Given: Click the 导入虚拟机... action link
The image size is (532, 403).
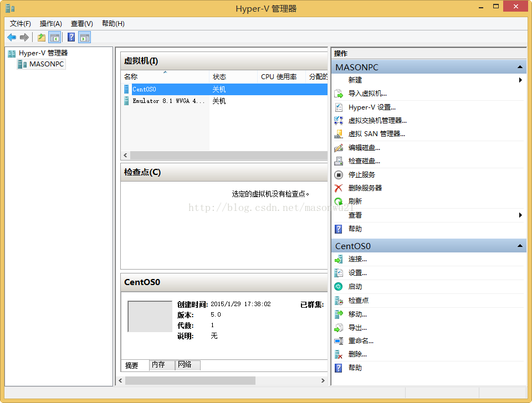Looking at the screenshot, I should (x=367, y=94).
